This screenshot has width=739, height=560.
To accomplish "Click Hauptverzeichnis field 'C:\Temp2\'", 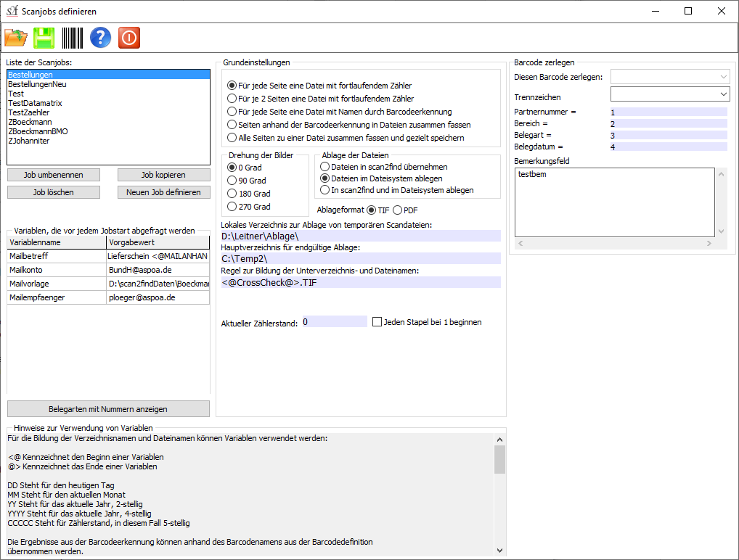I will 361,258.
